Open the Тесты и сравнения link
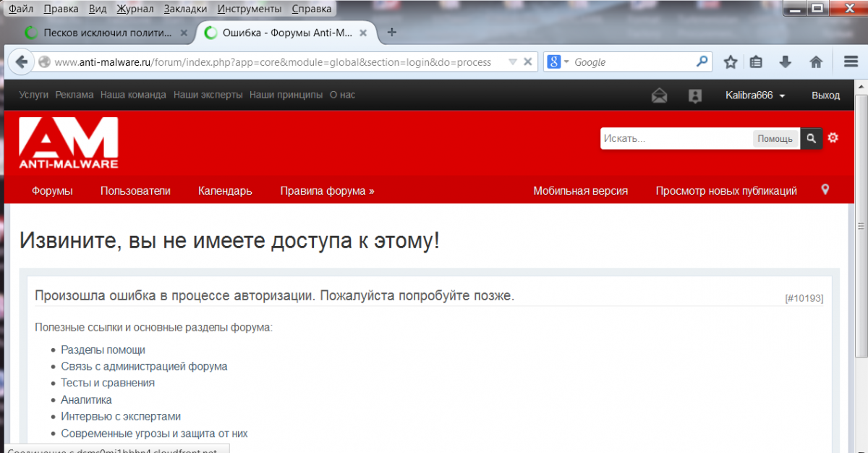Viewport: 868px width, 453px height. pyautogui.click(x=108, y=383)
